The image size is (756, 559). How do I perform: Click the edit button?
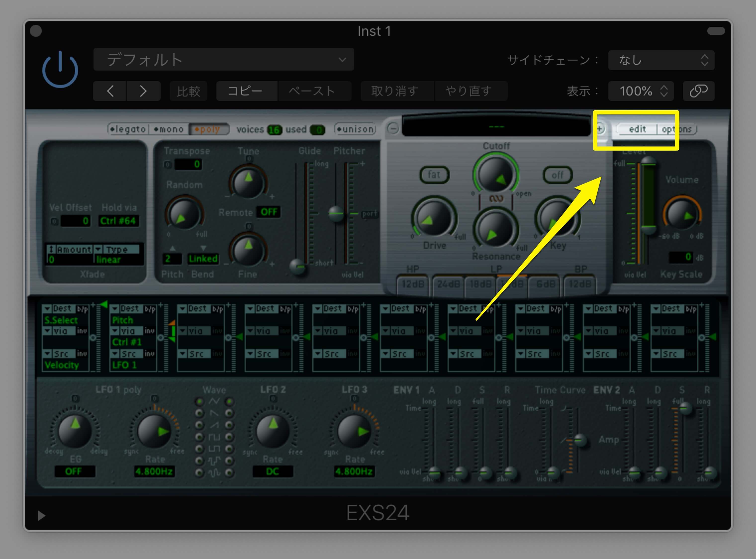coord(637,129)
